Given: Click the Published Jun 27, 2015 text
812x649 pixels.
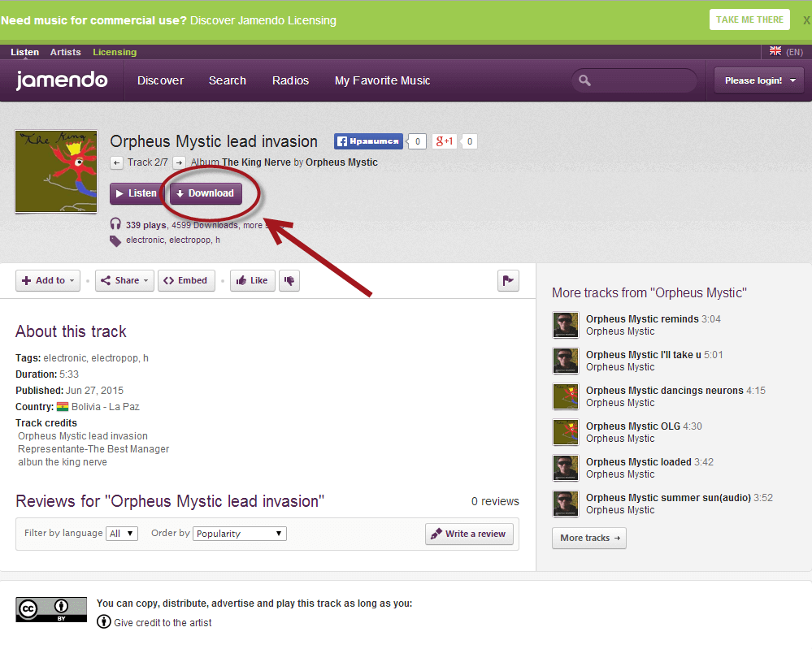Looking at the screenshot, I should [69, 391].
